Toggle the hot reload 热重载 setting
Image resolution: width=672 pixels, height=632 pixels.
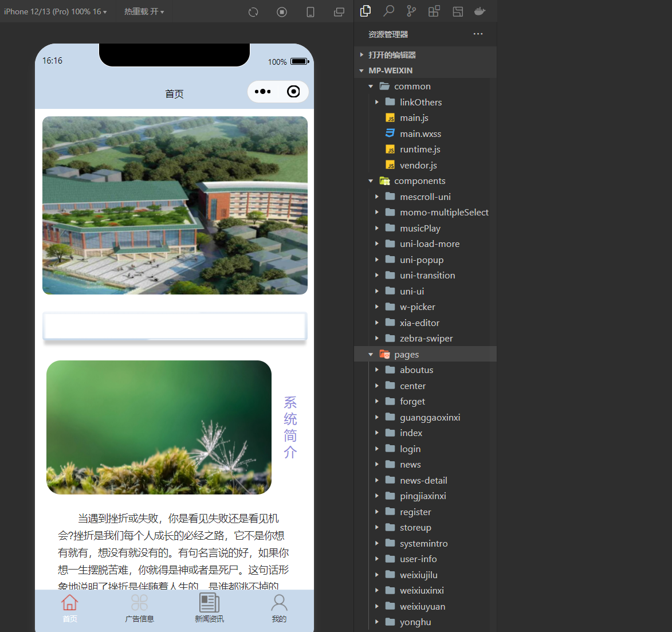click(144, 11)
